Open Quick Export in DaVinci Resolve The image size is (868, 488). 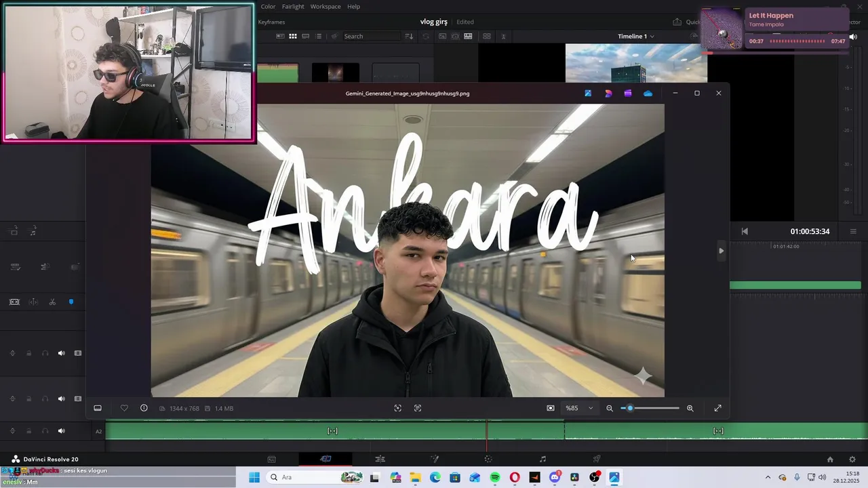pyautogui.click(x=686, y=22)
